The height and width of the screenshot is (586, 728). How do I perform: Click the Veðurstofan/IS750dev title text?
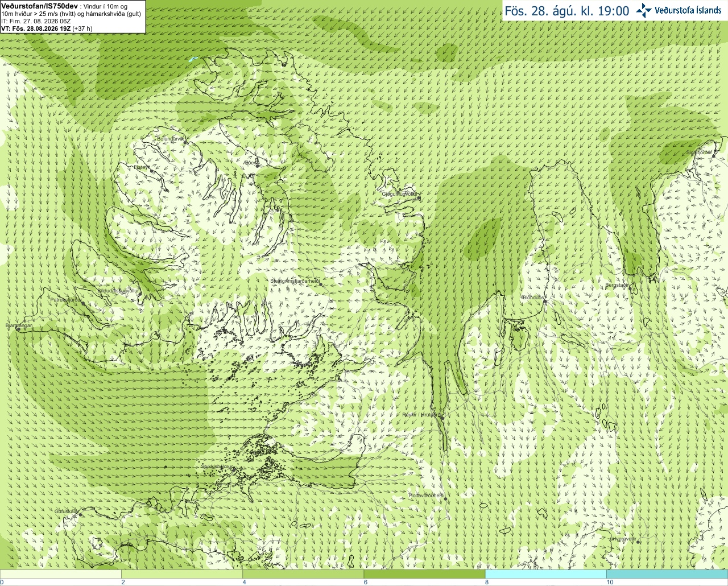click(39, 6)
